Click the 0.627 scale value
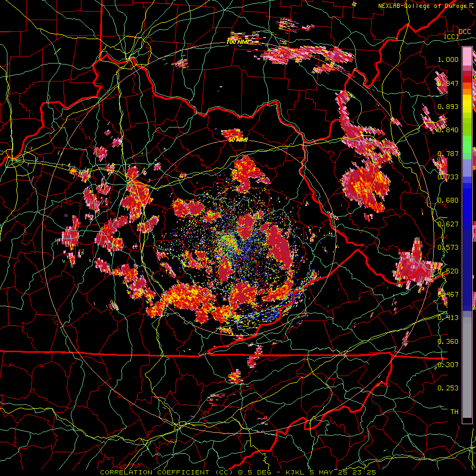This screenshot has height=476, width=476. tap(448, 224)
